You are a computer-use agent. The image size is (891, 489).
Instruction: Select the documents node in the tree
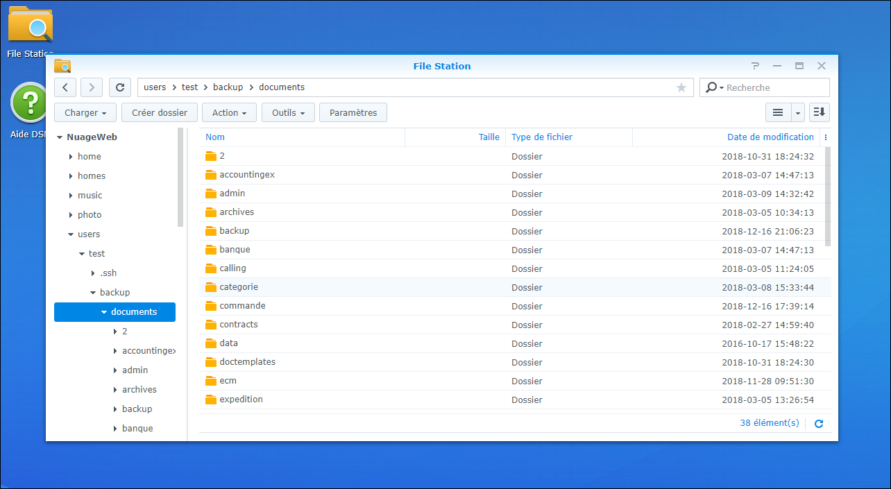click(115, 312)
